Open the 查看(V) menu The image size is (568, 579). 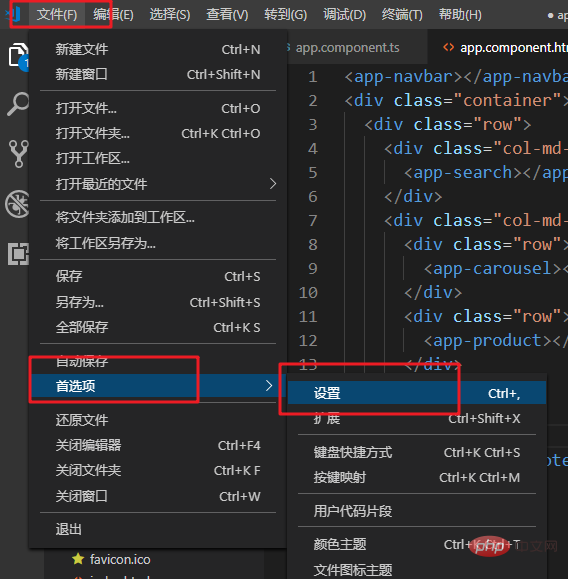[227, 15]
